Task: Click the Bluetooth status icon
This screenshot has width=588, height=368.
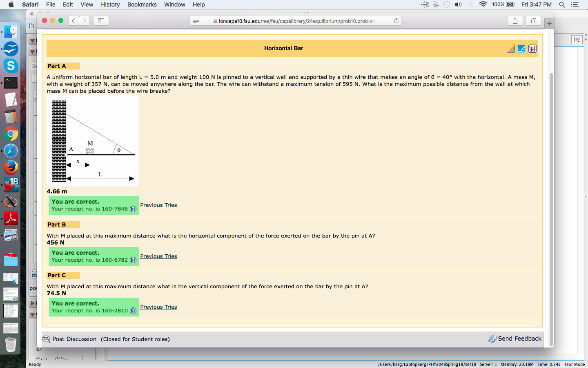Action: coord(471,4)
